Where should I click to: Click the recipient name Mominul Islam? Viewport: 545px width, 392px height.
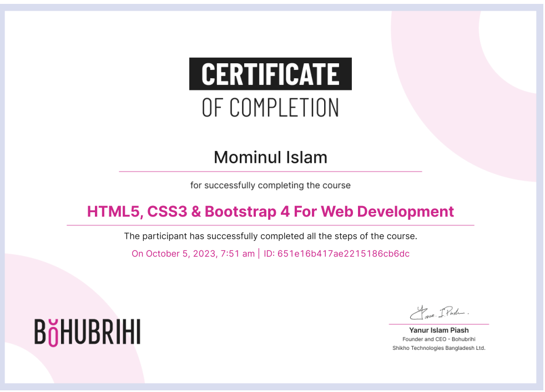point(270,158)
